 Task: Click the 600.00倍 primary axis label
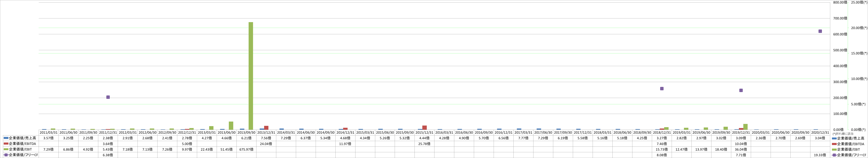pyautogui.click(x=840, y=34)
